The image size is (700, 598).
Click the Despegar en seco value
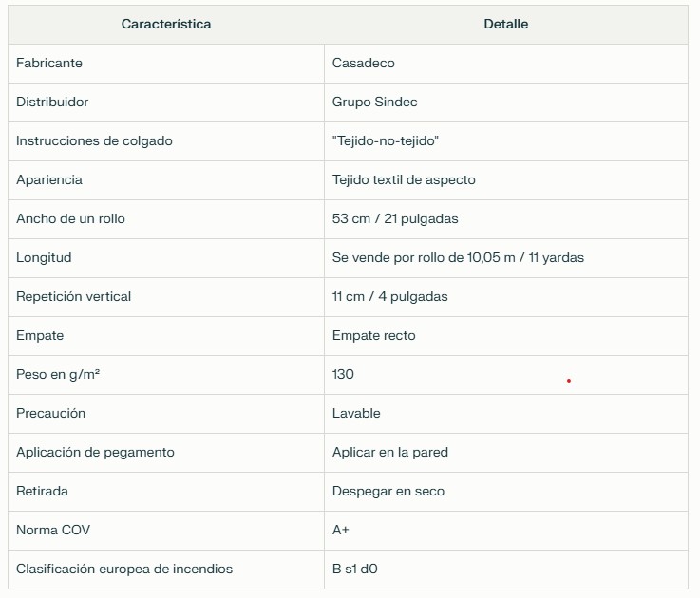[388, 491]
